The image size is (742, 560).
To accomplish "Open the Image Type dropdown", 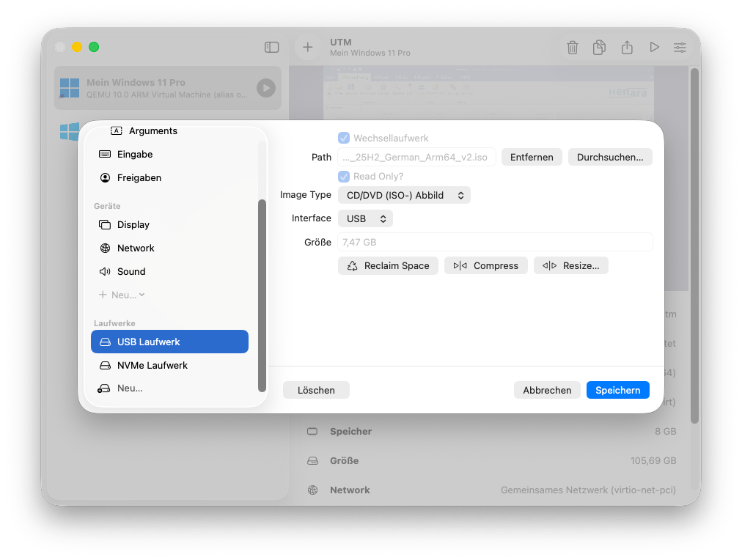I will (403, 196).
